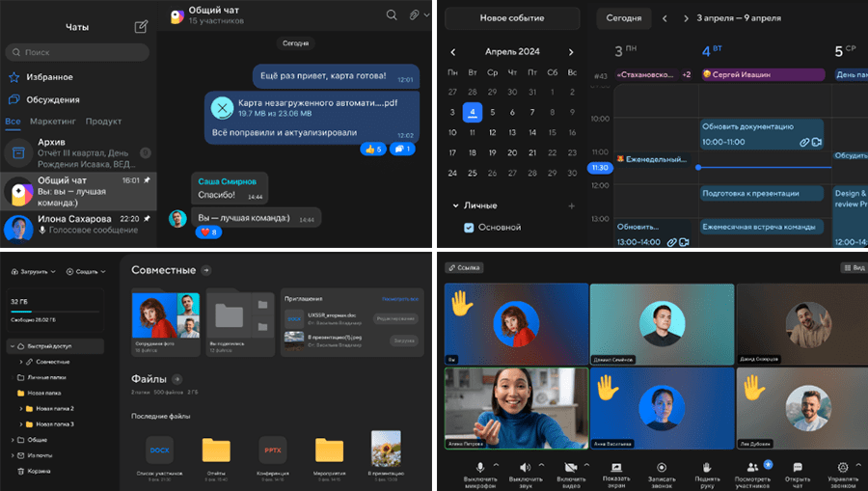Click the storage usage bar under 32 ГБ
This screenshot has width=868, height=491.
(x=55, y=312)
